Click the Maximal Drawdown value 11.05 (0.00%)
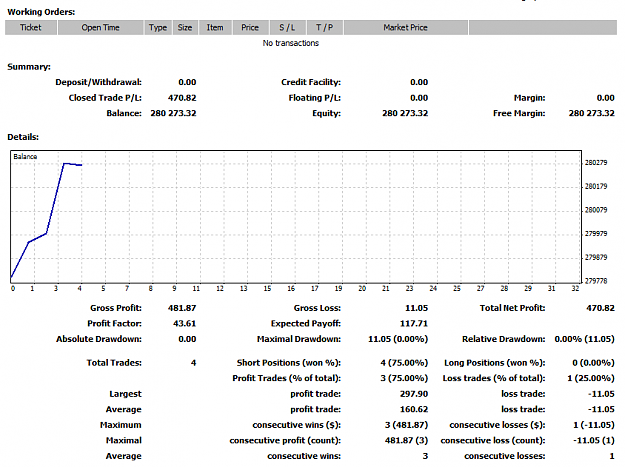The width and height of the screenshot is (625, 467). [398, 339]
